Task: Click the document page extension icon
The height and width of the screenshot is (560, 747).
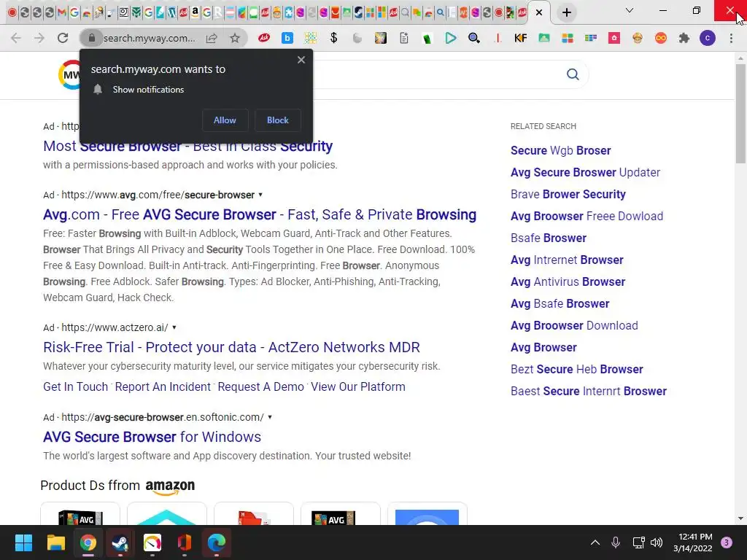Action: point(404,38)
